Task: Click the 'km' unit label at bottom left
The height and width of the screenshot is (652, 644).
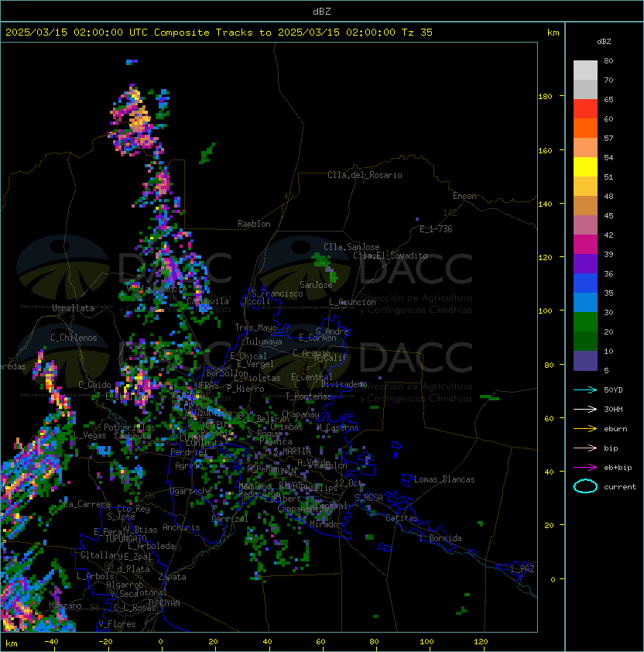Action: point(12,643)
